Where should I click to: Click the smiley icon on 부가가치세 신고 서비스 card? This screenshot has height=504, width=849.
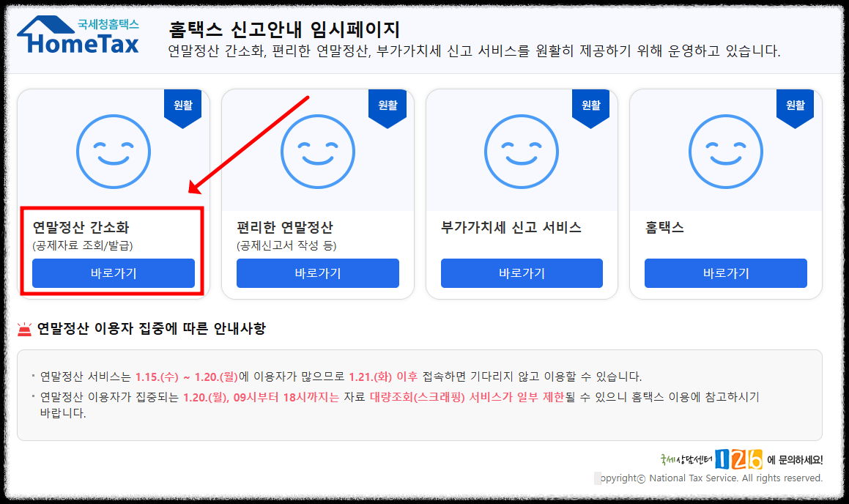coord(521,152)
